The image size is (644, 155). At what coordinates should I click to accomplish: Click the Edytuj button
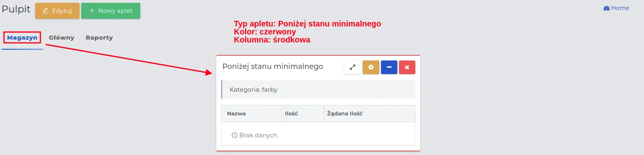pos(57,11)
